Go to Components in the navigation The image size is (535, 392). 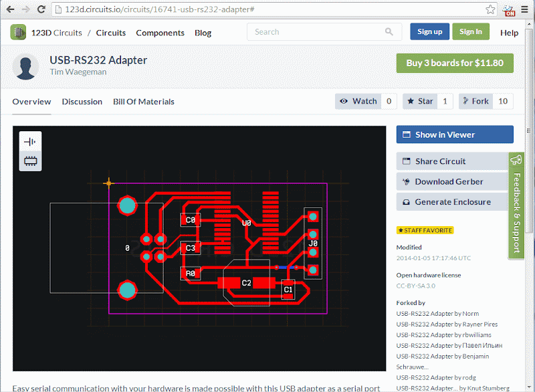160,33
